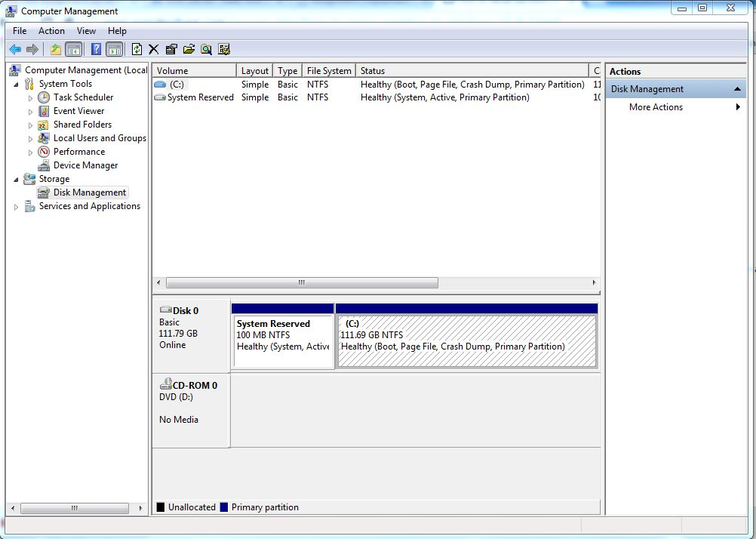756x539 pixels.
Task: Expand Services and Applications node
Action: coord(17,207)
